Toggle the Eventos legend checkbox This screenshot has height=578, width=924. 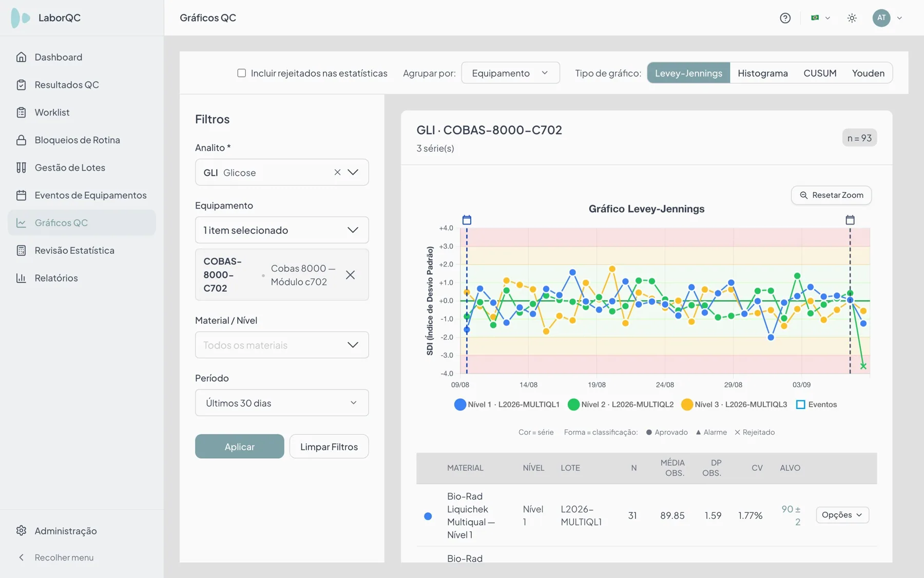coord(800,404)
